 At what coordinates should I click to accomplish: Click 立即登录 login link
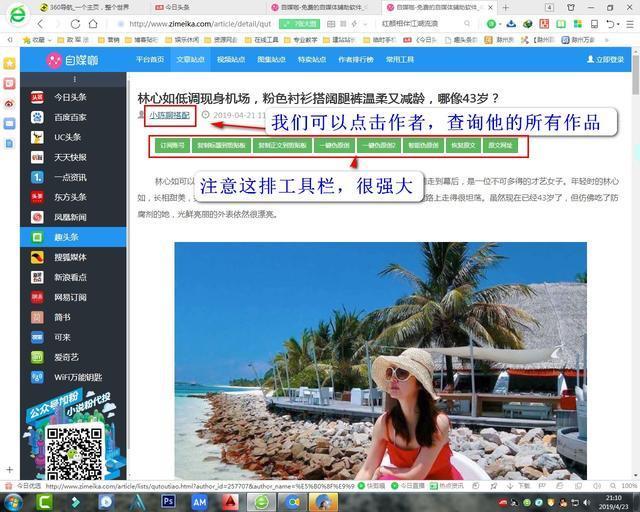tap(608, 60)
